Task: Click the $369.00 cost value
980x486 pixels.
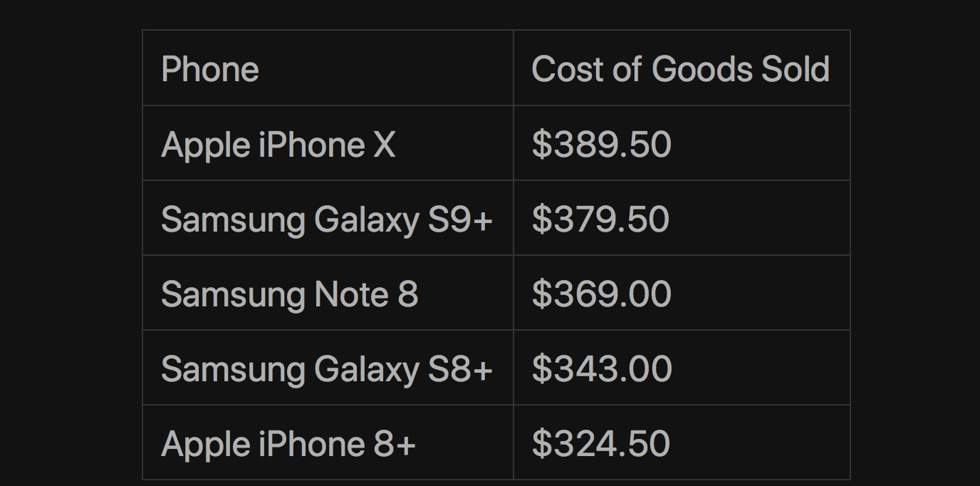Action: tap(601, 294)
